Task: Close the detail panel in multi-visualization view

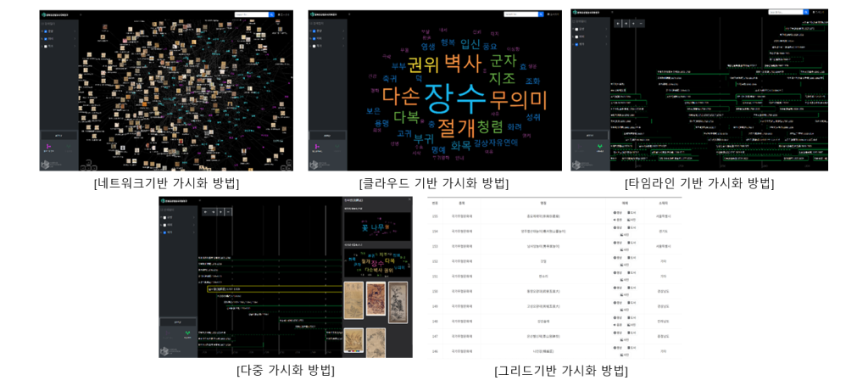Action: tap(408, 201)
